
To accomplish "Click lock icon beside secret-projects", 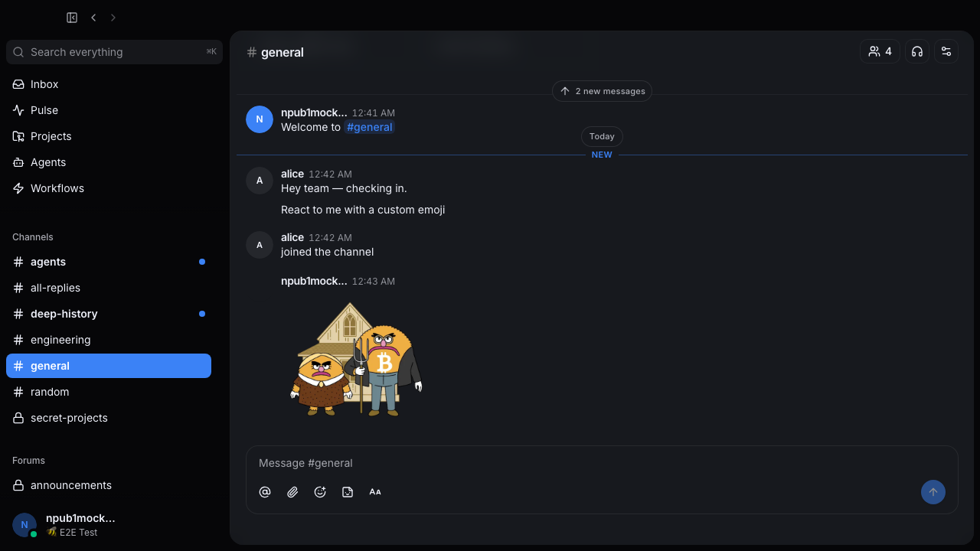I will click(x=18, y=418).
